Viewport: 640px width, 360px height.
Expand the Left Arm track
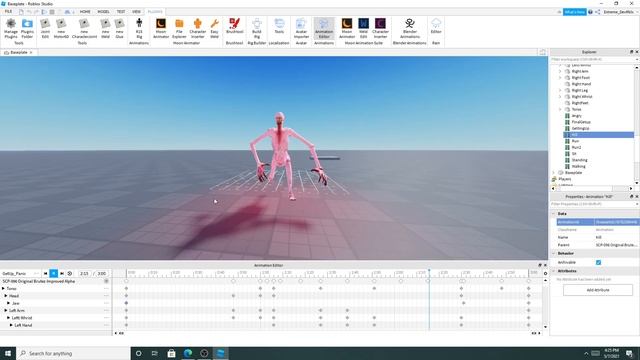pos(6,311)
